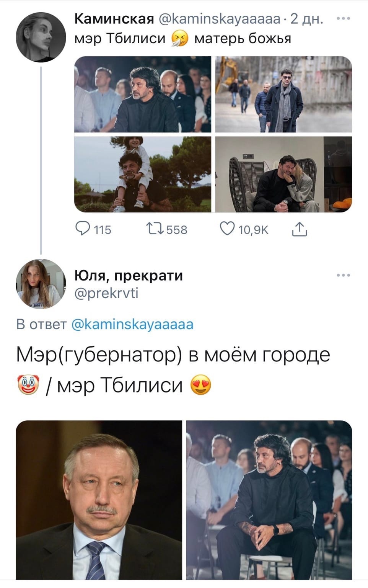Open the Каминская display name
This screenshot has width=368, height=588.
[114, 18]
